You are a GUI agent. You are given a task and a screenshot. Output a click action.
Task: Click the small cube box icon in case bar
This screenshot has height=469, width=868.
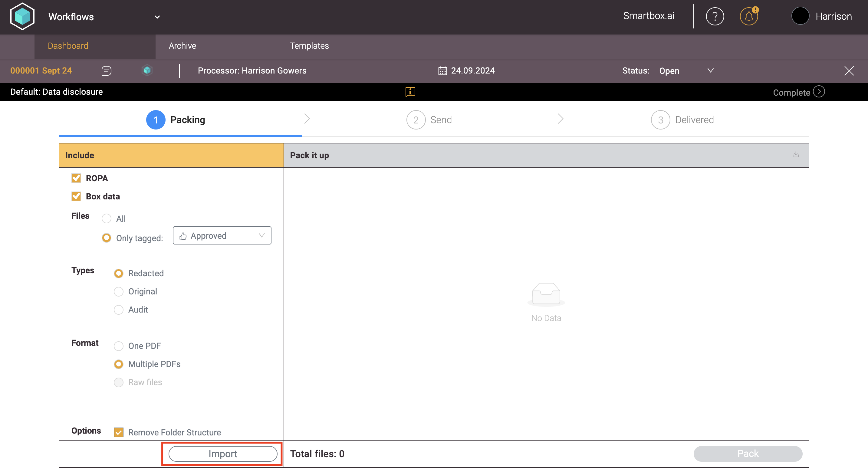coord(147,71)
